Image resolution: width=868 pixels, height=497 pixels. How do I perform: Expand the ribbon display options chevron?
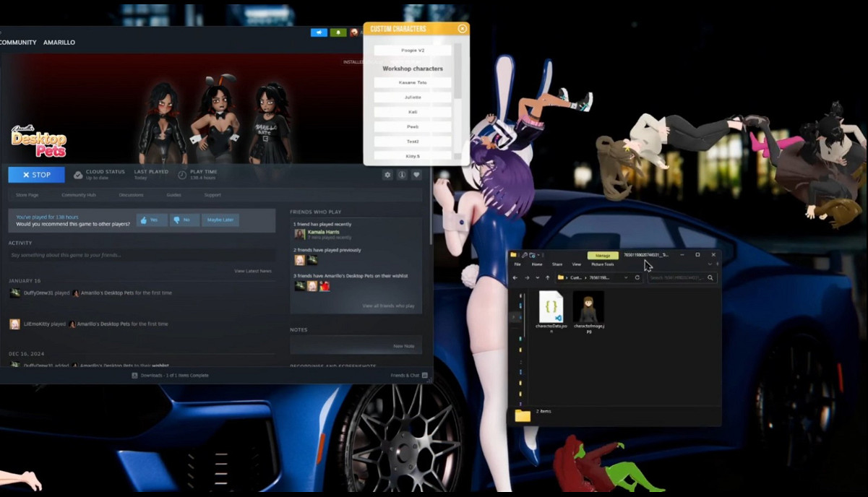coord(710,264)
